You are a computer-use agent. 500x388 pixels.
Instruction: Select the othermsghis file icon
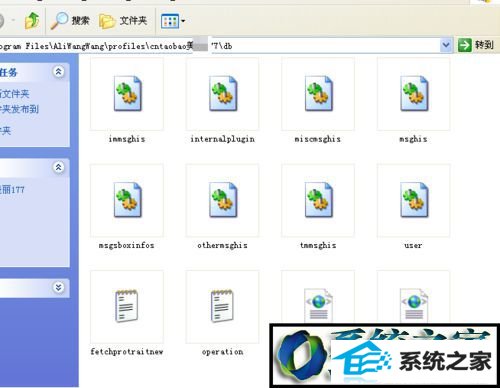223,200
